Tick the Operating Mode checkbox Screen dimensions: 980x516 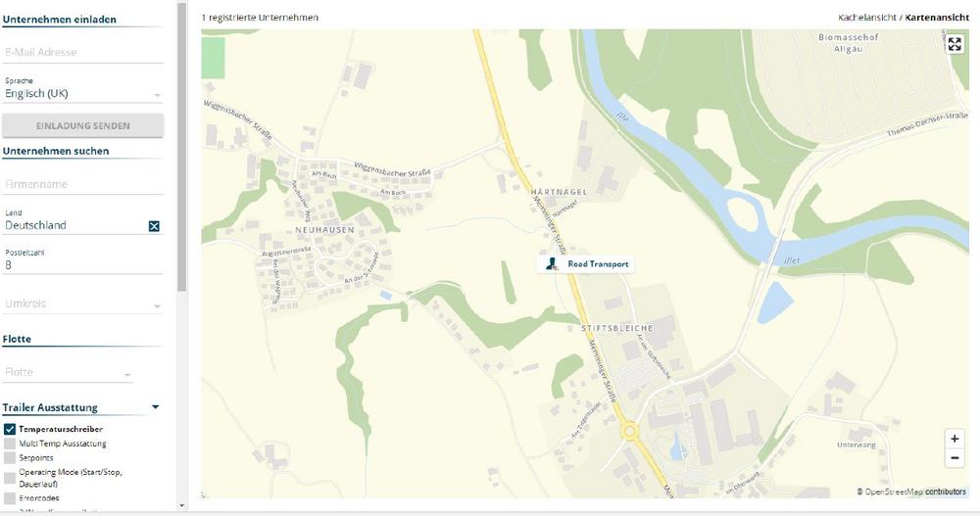10,478
